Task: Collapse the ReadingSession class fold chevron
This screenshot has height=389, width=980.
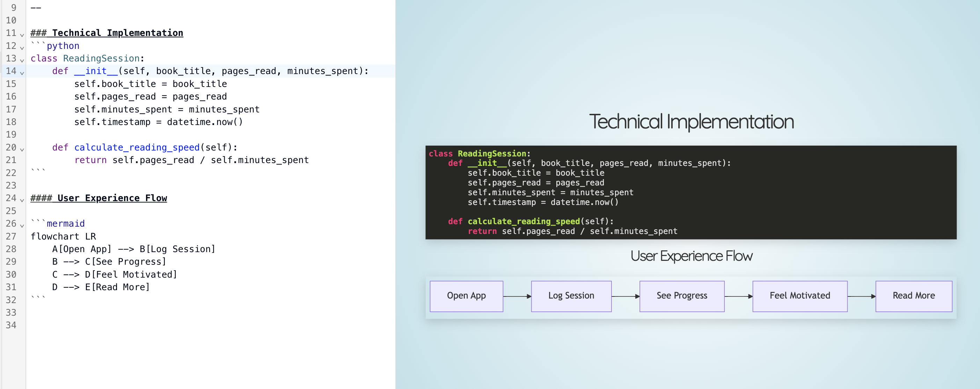Action: coord(22,60)
